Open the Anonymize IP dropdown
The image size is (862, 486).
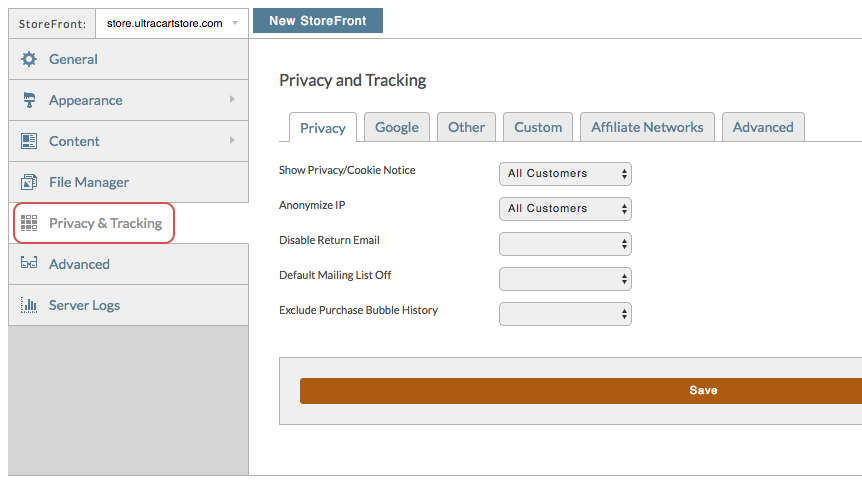pyautogui.click(x=565, y=209)
